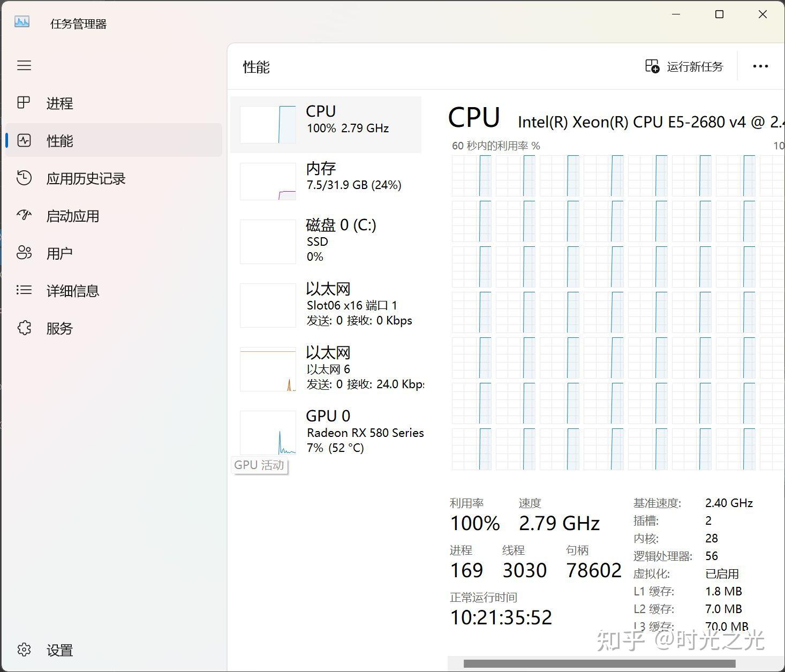785x672 pixels.
Task: Select the Memory (内存) performance item
Action: (326, 181)
